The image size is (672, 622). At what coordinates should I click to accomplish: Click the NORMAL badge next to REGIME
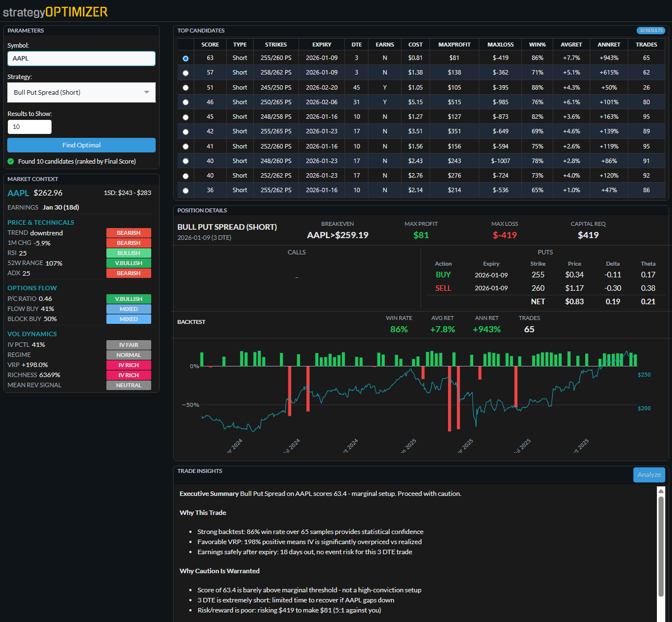tap(128, 355)
